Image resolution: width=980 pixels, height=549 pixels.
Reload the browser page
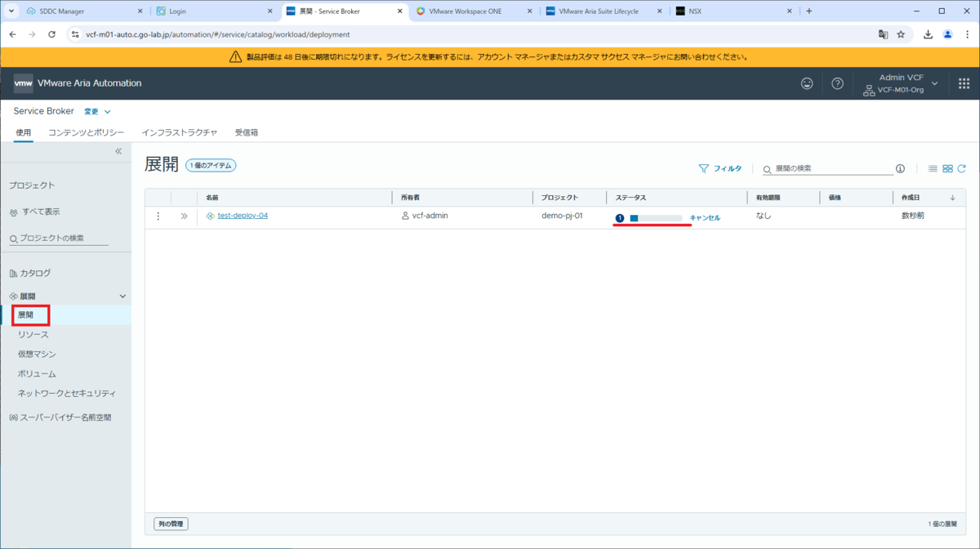[51, 34]
